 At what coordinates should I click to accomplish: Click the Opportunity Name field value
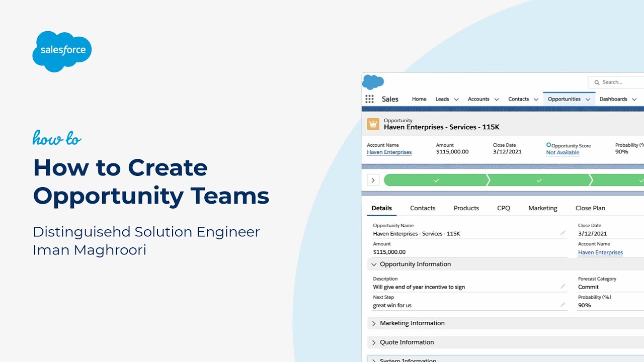(417, 234)
